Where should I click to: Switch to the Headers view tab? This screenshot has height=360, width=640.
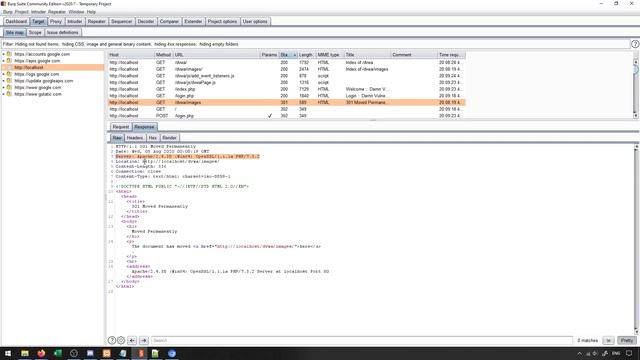(x=135, y=138)
